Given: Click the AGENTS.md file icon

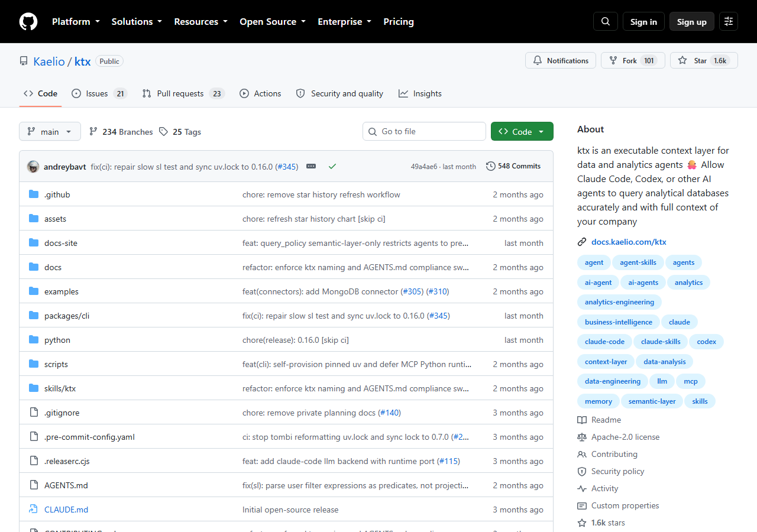Looking at the screenshot, I should pyautogui.click(x=34, y=485).
